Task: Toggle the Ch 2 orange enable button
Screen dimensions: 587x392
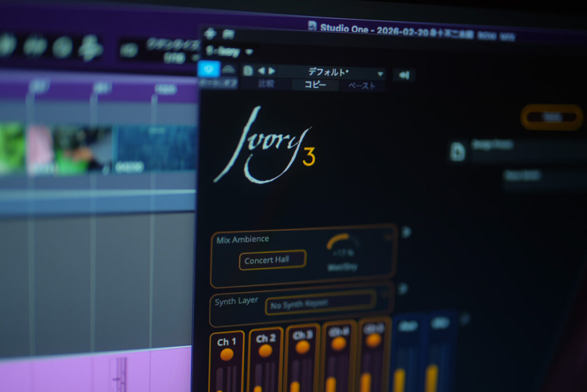Action: click(x=265, y=350)
